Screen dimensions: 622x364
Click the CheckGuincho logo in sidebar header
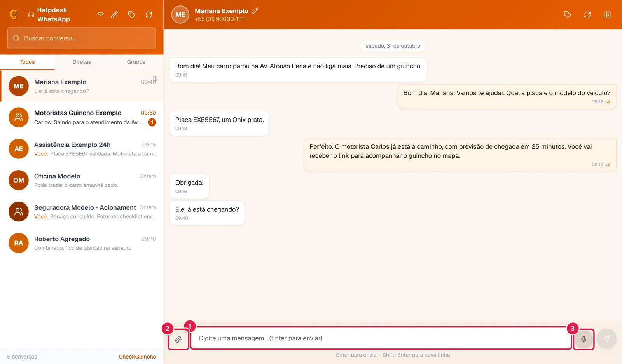coord(14,15)
